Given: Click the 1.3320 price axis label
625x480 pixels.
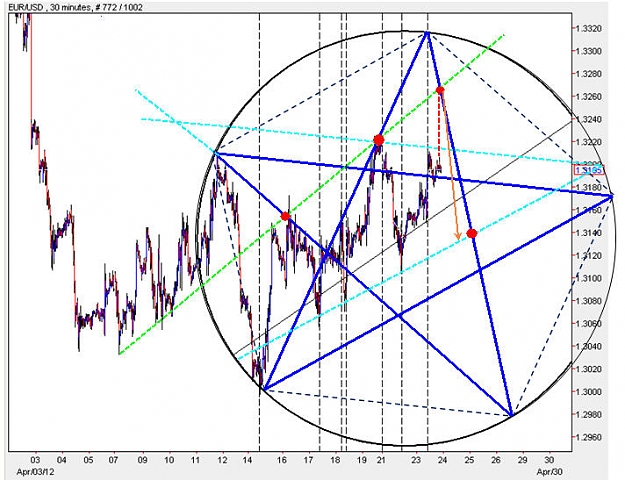Looking at the screenshot, I should tap(590, 29).
